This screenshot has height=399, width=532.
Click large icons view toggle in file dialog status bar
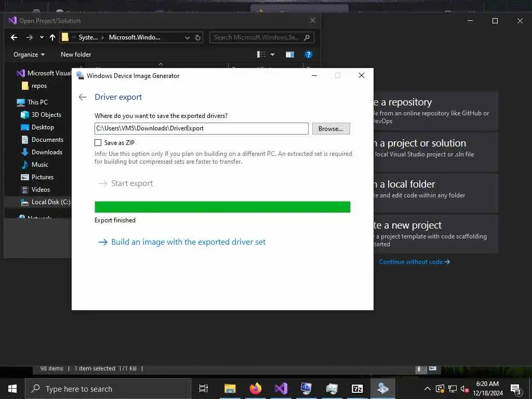[433, 368]
